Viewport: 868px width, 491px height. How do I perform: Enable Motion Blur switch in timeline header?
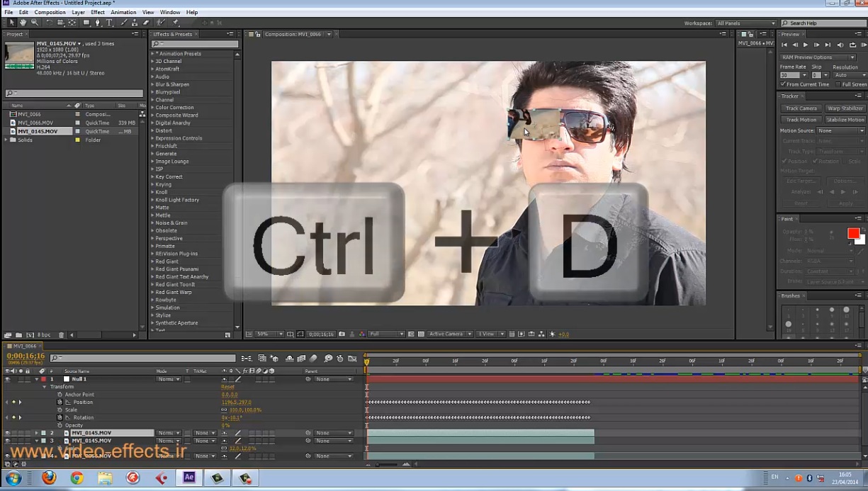coord(313,359)
